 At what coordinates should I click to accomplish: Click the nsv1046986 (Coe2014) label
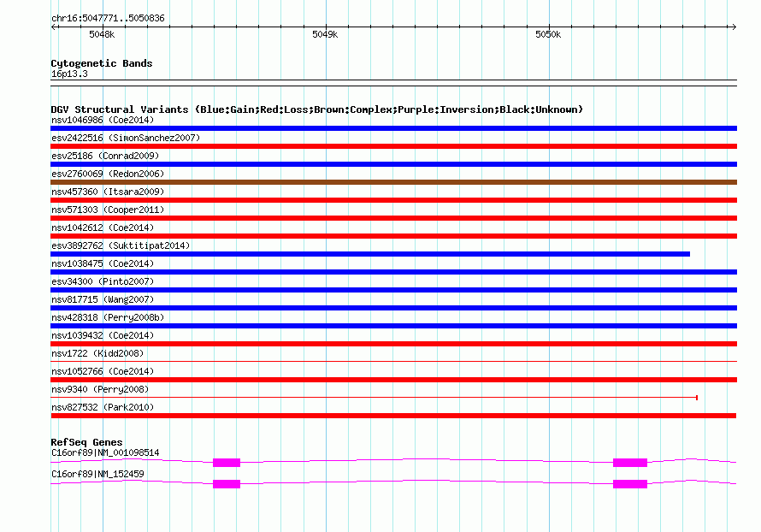pos(103,120)
